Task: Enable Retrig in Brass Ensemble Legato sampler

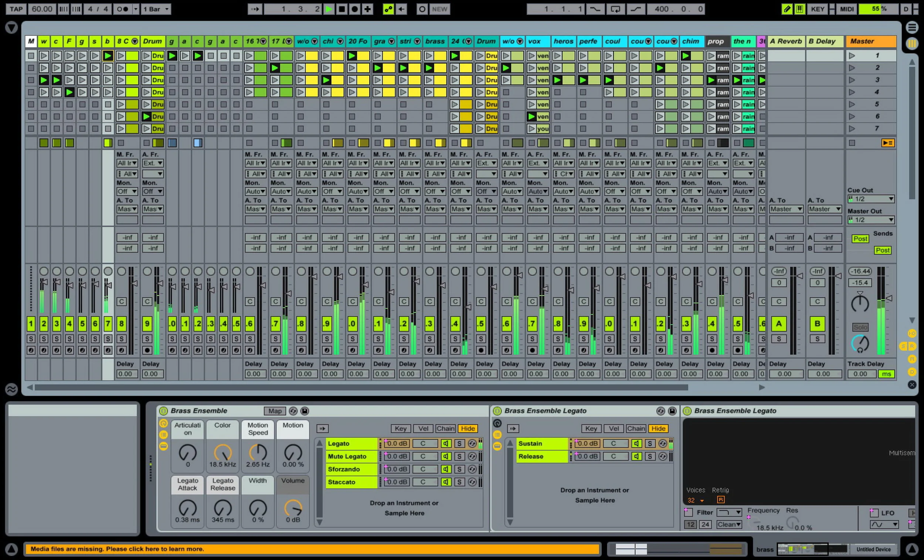Action: (721, 500)
